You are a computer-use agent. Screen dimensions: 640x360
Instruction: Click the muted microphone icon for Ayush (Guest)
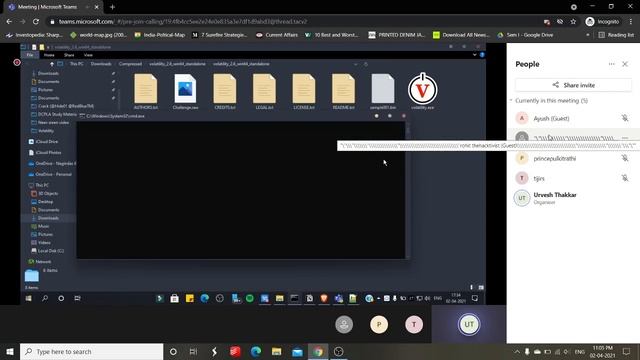click(x=624, y=118)
